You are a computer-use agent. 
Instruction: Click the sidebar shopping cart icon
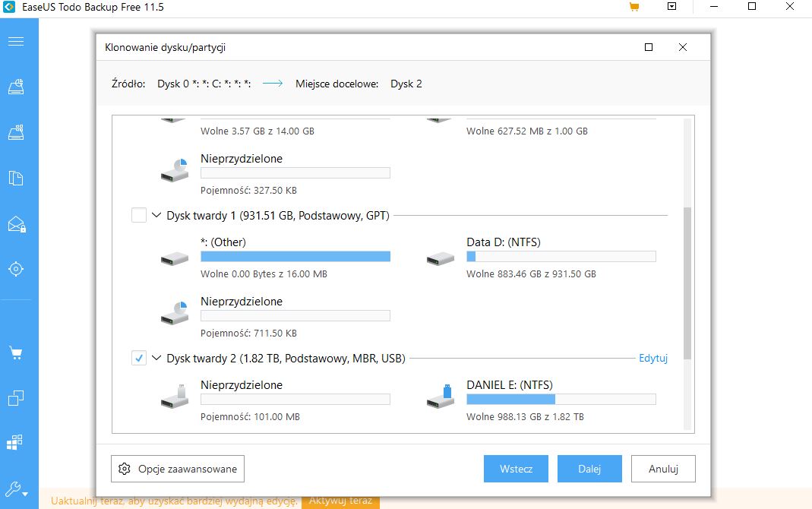(16, 354)
